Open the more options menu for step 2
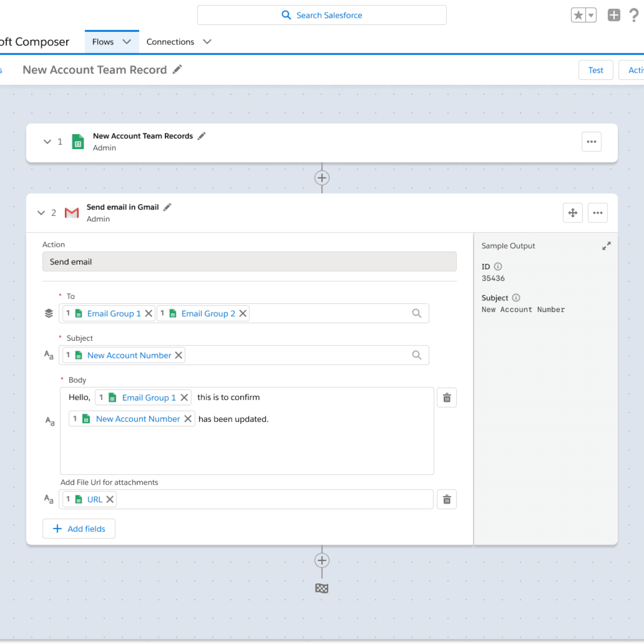Image resolution: width=644 pixels, height=644 pixels. tap(598, 213)
